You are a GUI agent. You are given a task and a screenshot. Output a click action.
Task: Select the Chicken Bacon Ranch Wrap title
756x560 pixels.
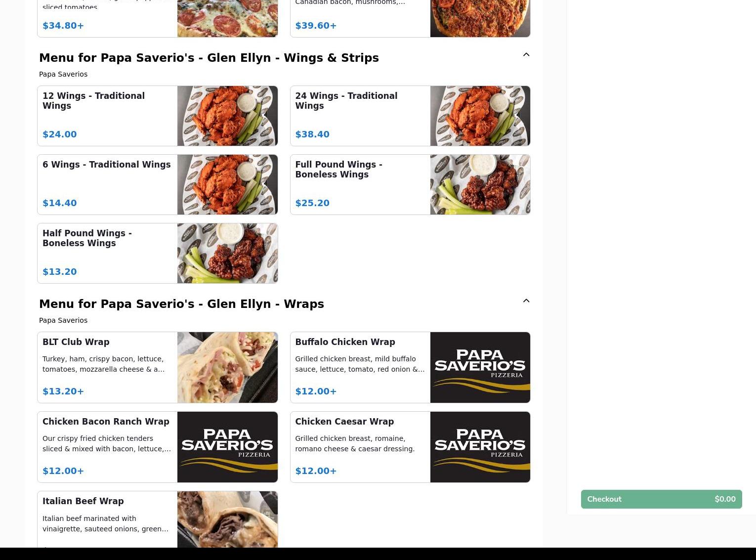tap(106, 422)
